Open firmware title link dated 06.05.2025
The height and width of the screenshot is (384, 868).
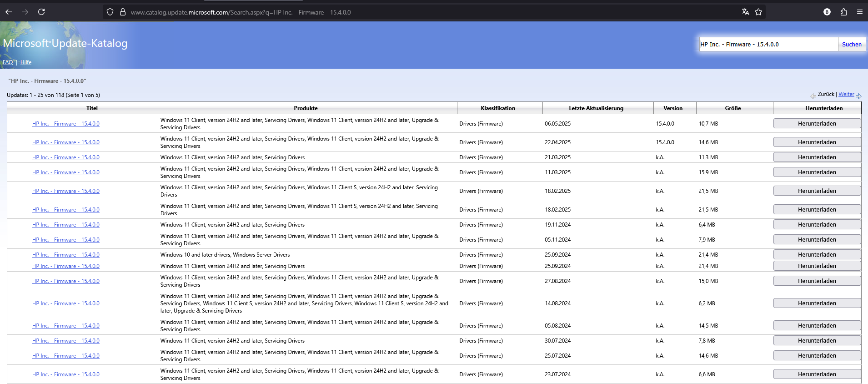(66, 124)
